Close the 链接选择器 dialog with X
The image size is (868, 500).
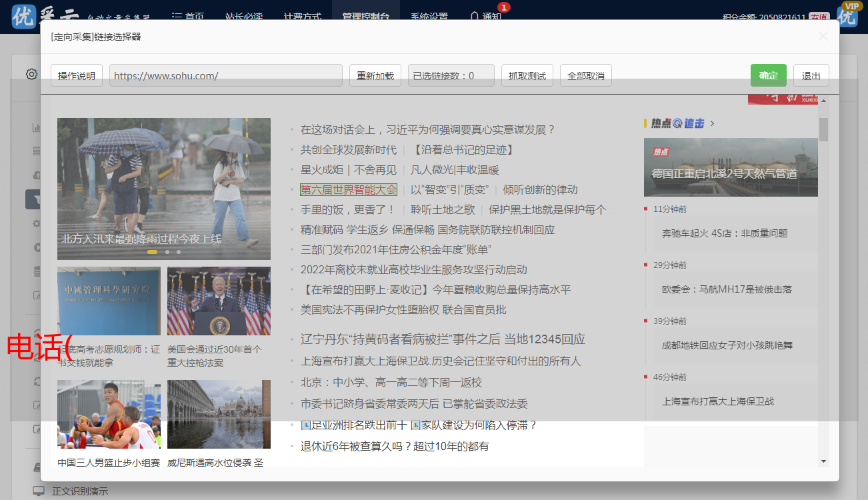pos(823,37)
